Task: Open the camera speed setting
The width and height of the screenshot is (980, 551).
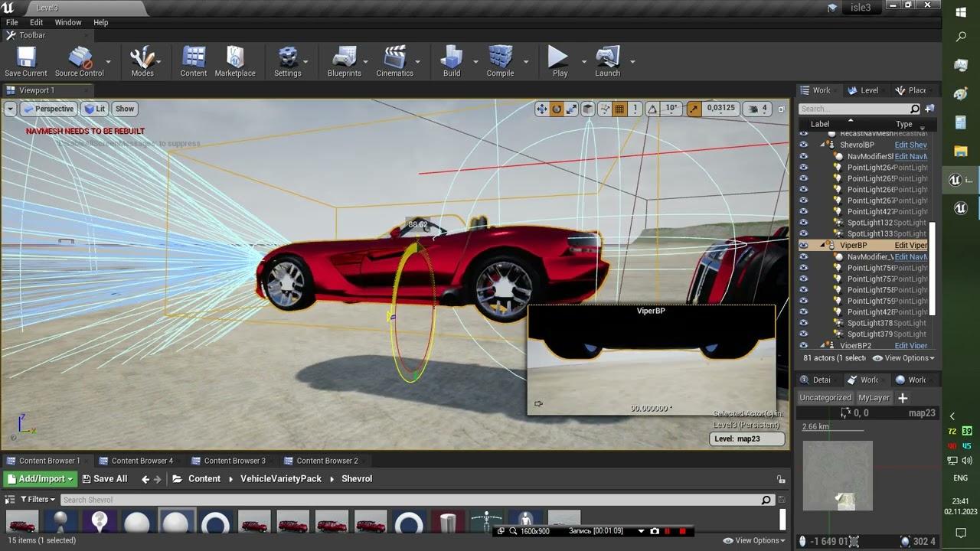Action: [757, 109]
